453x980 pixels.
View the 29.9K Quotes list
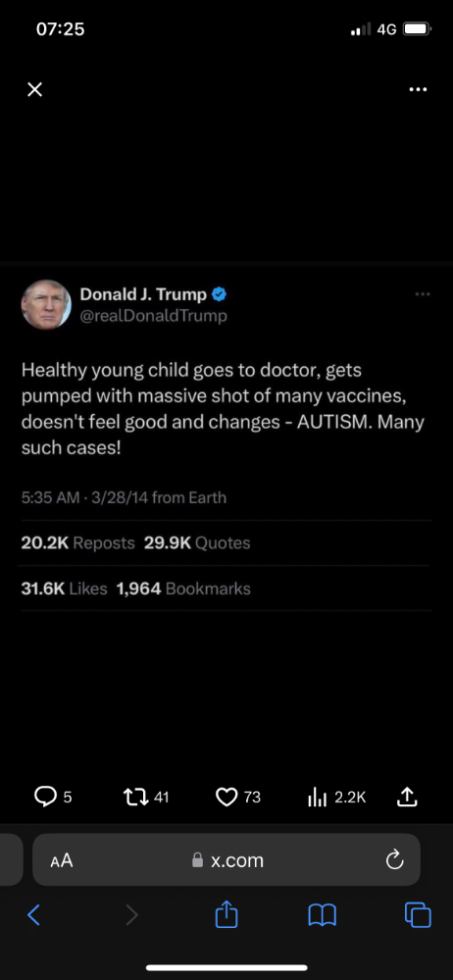(x=197, y=543)
